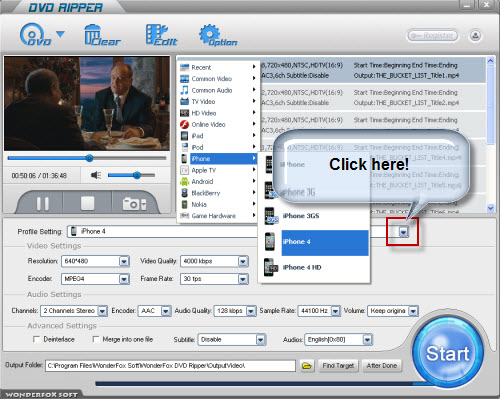
Task: Browse output folder with folder icon
Action: click(x=306, y=366)
